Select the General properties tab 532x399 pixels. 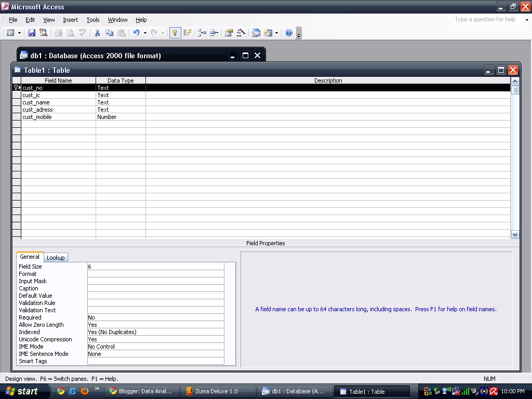coord(30,257)
